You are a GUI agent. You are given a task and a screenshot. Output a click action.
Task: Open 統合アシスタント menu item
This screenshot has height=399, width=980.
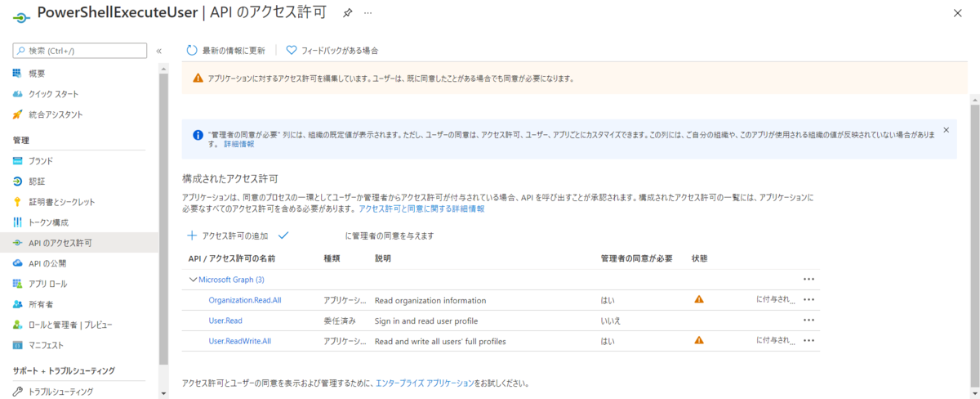click(x=56, y=114)
